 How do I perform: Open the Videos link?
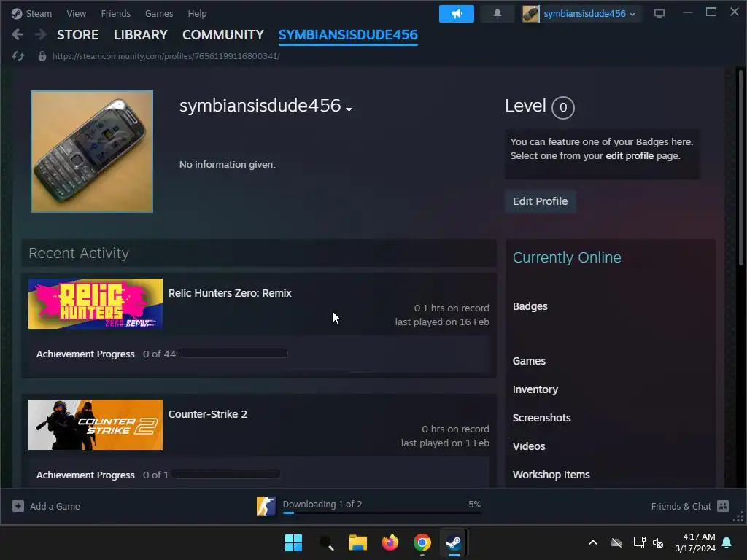pos(529,446)
